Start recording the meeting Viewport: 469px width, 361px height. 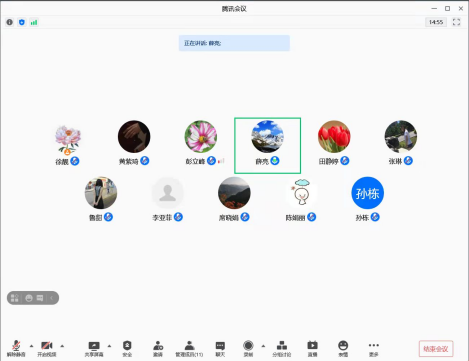248,348
